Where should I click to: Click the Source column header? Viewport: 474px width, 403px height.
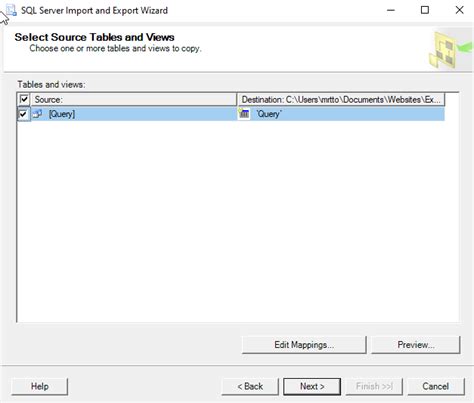(x=134, y=99)
